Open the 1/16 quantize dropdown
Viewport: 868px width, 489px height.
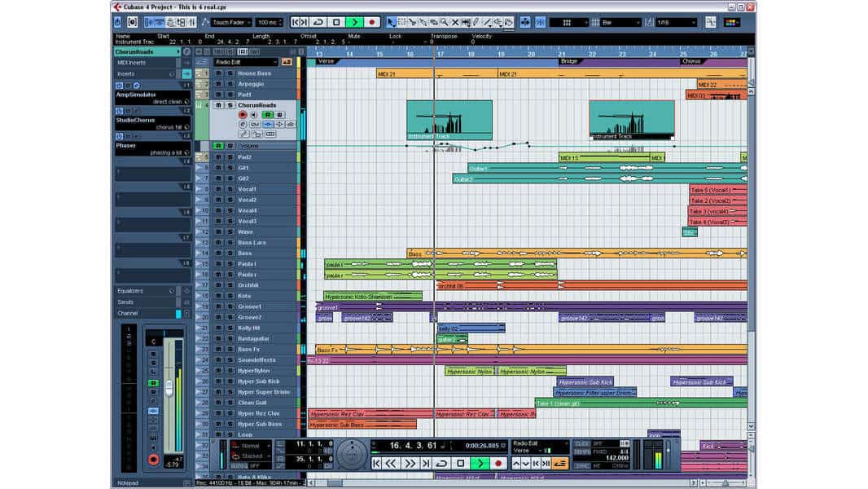674,22
